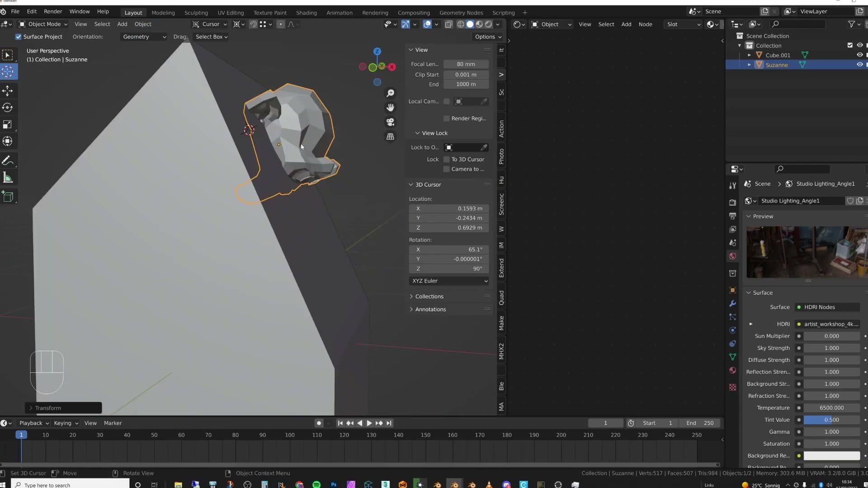Open Photoshop from the taskbar

coord(334,484)
